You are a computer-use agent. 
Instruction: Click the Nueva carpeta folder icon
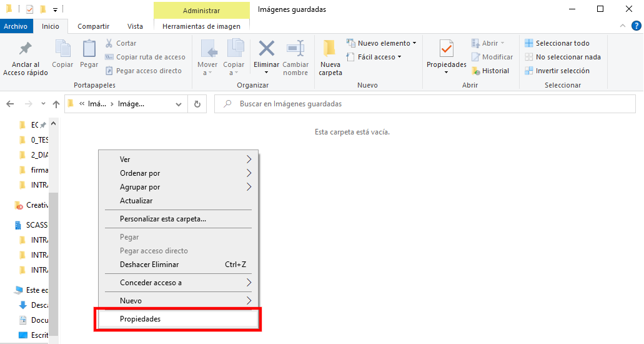click(330, 49)
